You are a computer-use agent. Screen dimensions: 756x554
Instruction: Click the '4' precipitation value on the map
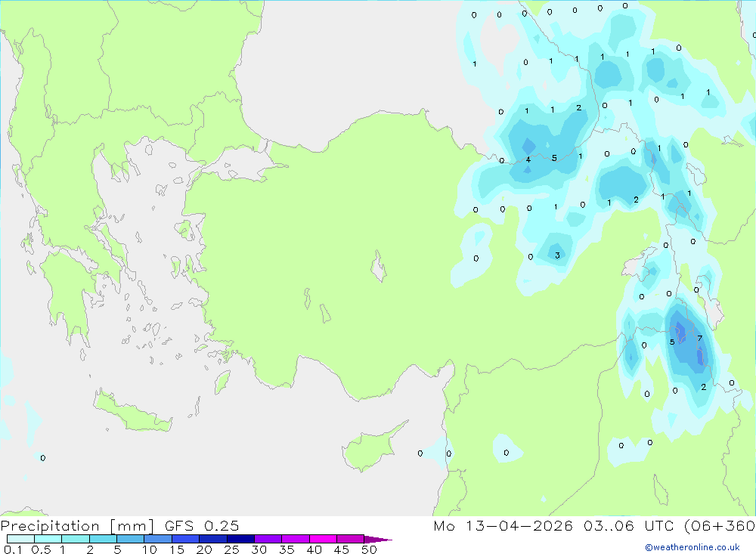click(x=528, y=159)
